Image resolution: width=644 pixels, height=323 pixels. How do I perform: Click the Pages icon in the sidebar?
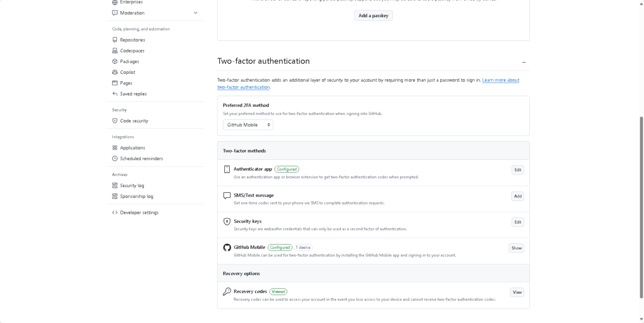pos(115,83)
